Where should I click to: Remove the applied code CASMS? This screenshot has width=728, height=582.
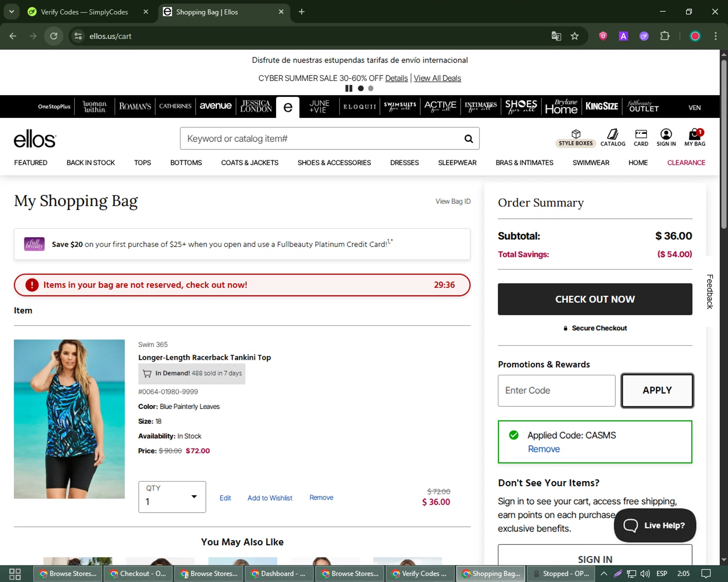(x=544, y=449)
